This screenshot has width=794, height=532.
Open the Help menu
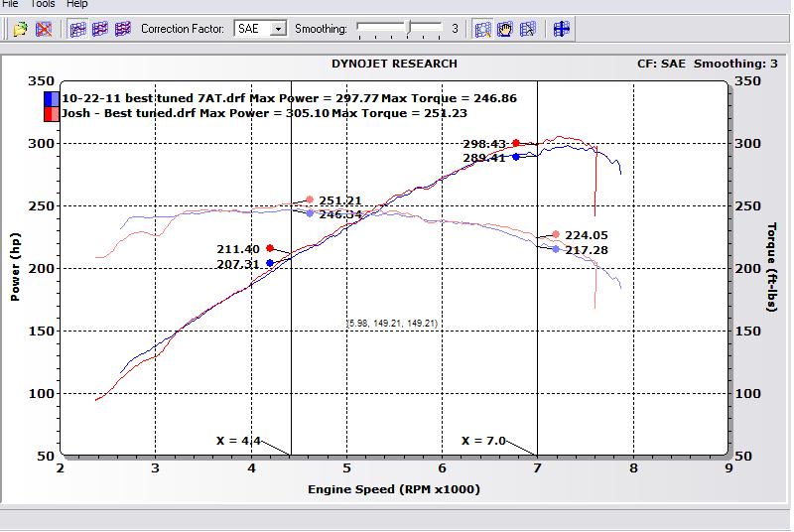point(77,4)
